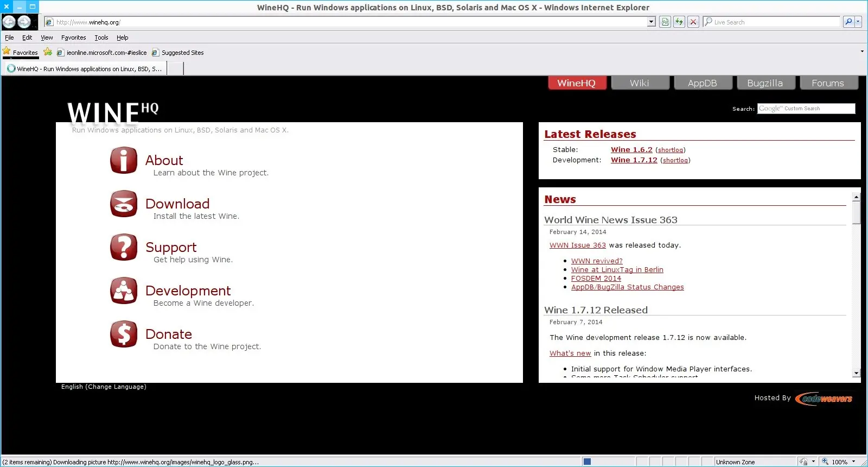868x467 pixels.
Task: Open the shortlog for Wine 1.6.2
Action: point(671,150)
